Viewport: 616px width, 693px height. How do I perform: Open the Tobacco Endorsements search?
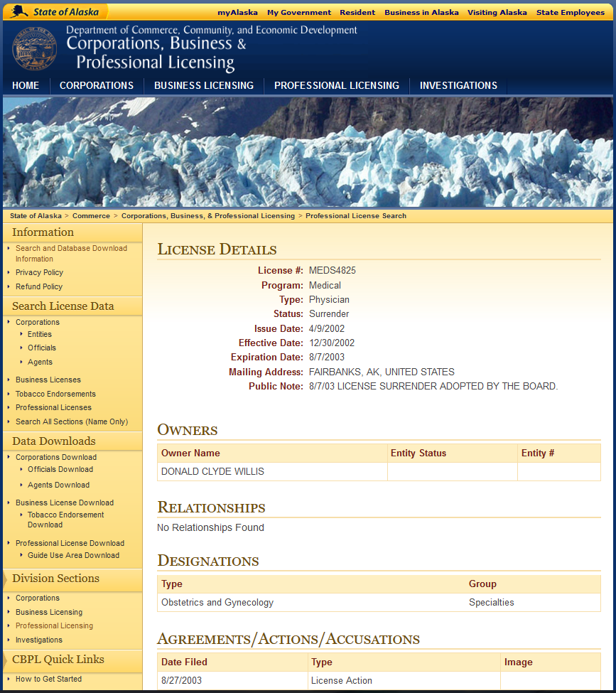pos(55,394)
